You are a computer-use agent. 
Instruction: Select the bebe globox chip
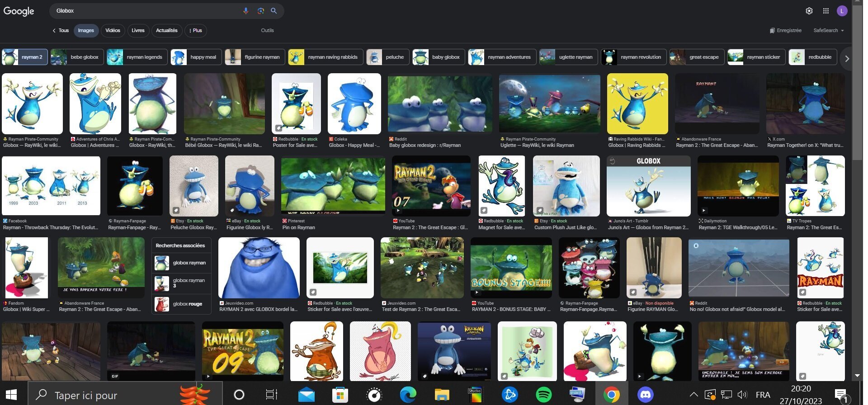[x=77, y=57]
